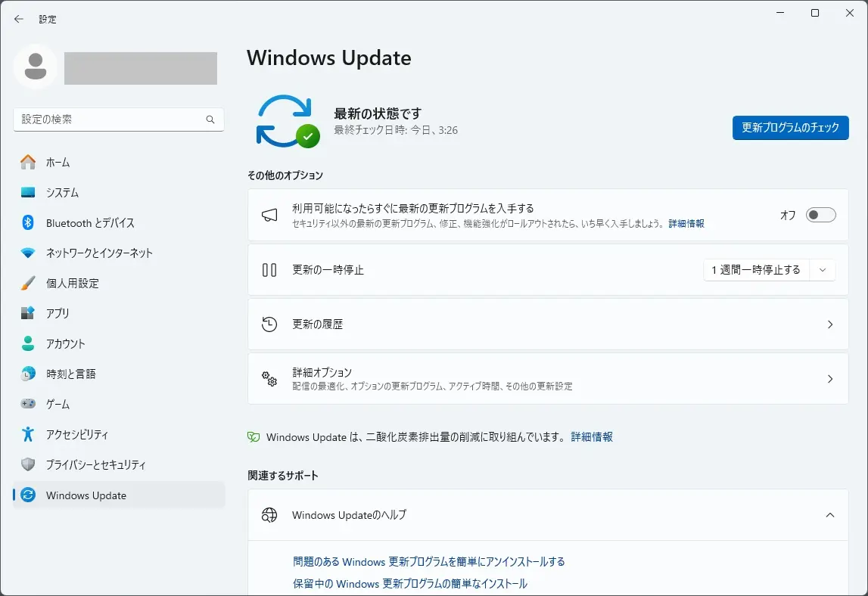Click the ホーム house icon
868x596 pixels.
click(28, 162)
